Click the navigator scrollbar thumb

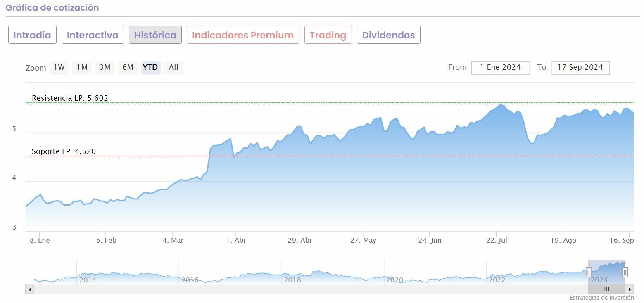point(606,289)
